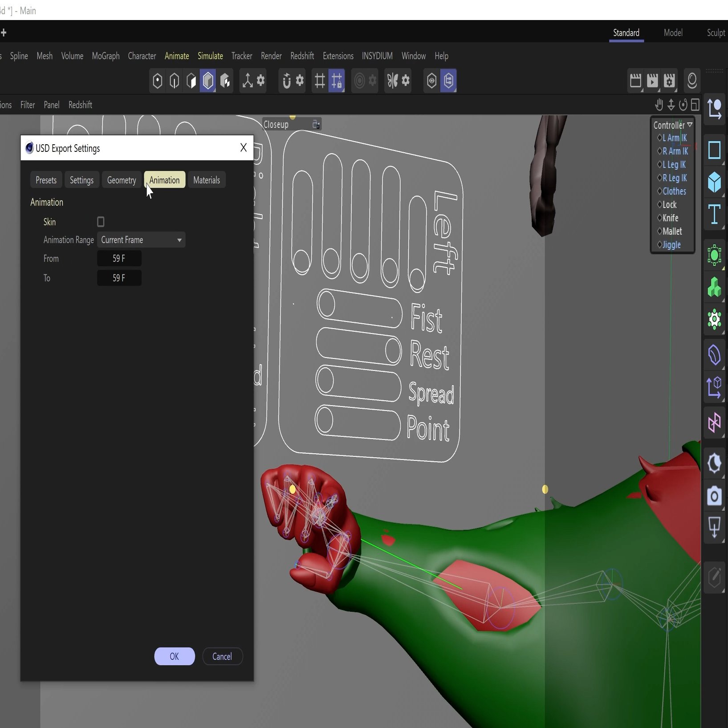Open the Animation Range dropdown
The width and height of the screenshot is (728, 728).
pos(141,240)
